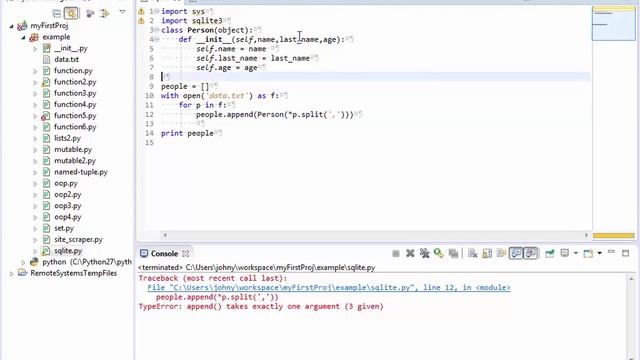Viewport: 640px width, 360px height.
Task: Expand the function.py tree arrow
Action: tap(35, 71)
